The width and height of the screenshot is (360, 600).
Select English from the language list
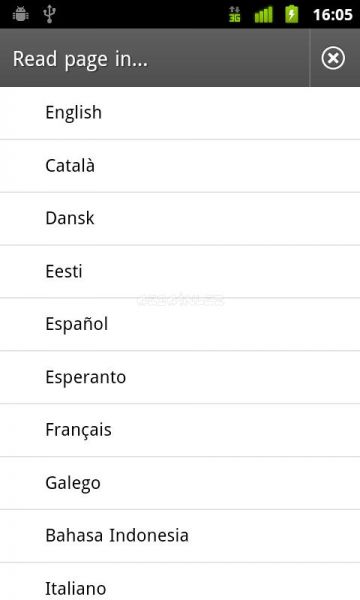[180, 113]
